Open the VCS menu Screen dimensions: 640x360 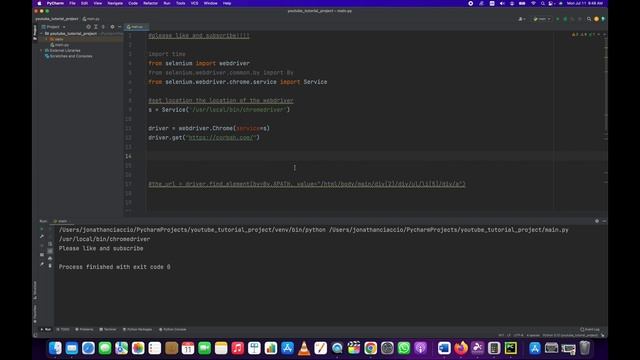point(194,3)
